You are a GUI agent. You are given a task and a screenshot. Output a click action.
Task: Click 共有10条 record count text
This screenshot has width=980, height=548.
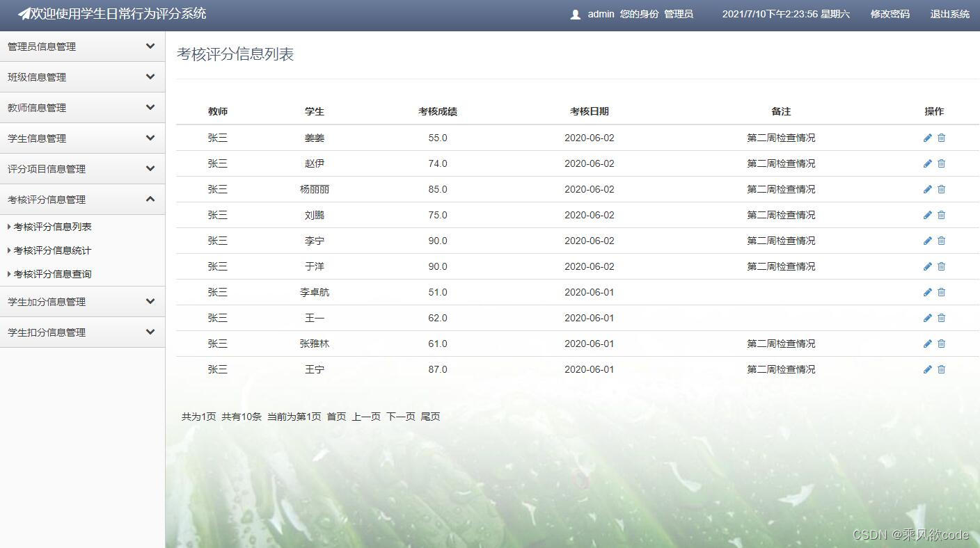242,417
